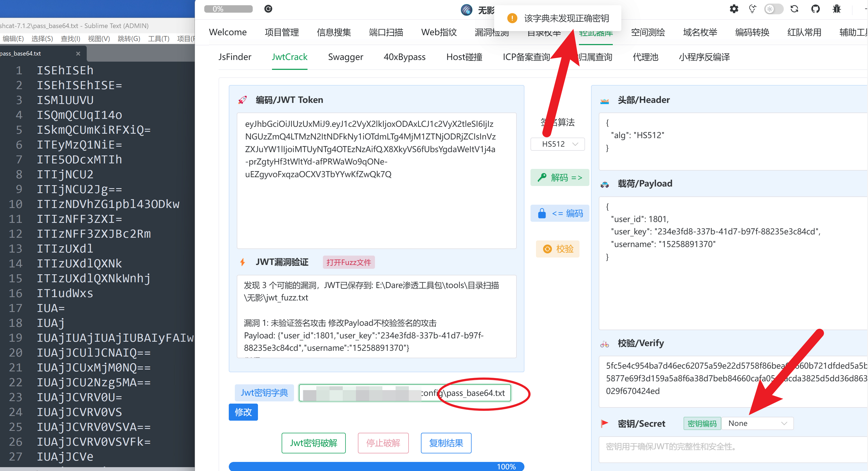Open the 端口扫描 navigation item
Screen dimensions: 868x471
386,32
